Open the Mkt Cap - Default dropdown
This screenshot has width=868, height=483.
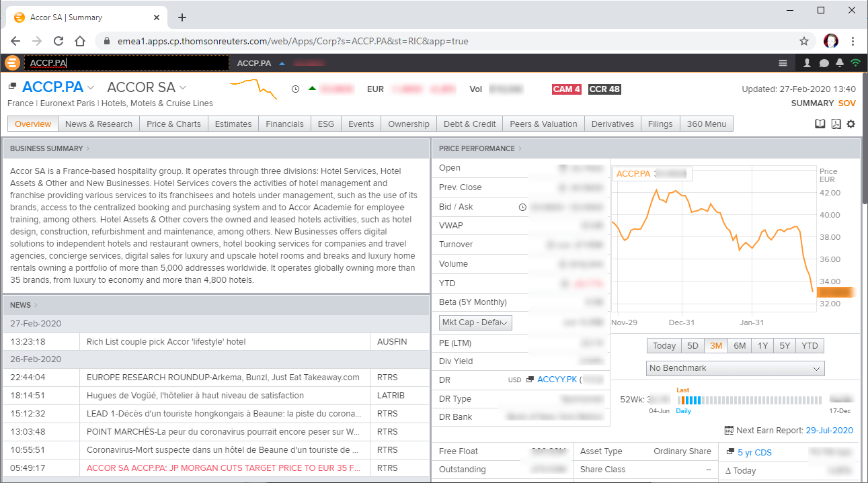pos(475,322)
